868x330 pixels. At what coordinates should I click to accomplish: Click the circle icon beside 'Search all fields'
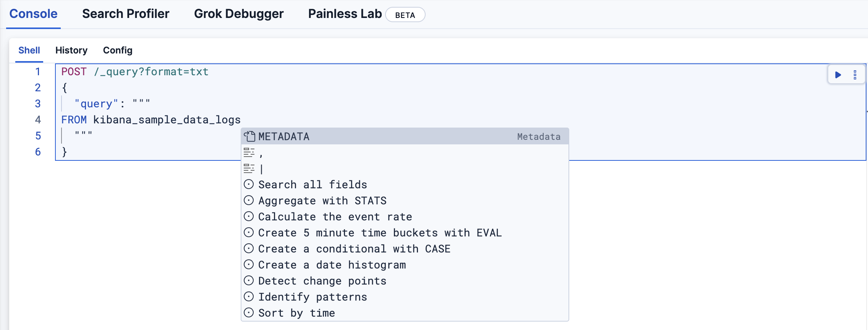tap(249, 184)
